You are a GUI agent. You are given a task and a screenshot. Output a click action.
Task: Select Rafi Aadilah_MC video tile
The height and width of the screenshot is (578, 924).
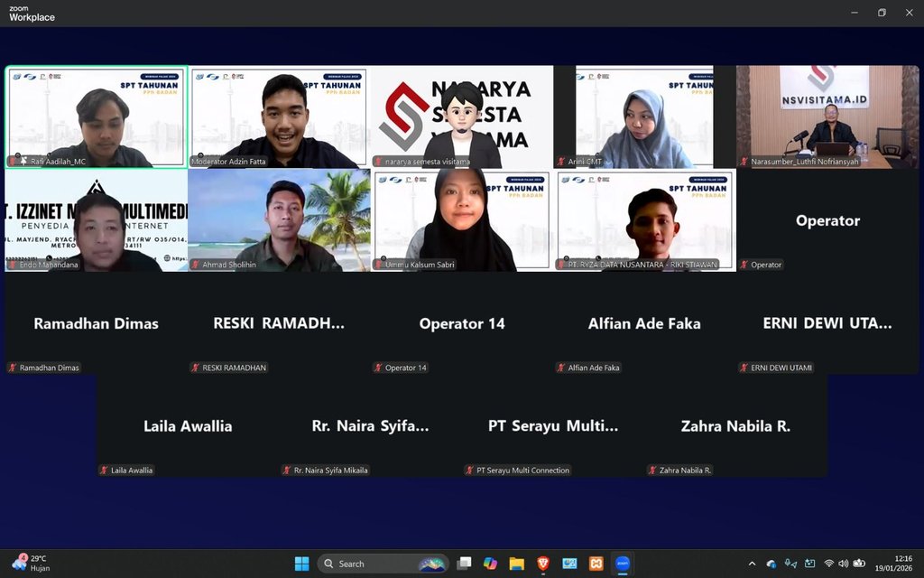tap(97, 117)
